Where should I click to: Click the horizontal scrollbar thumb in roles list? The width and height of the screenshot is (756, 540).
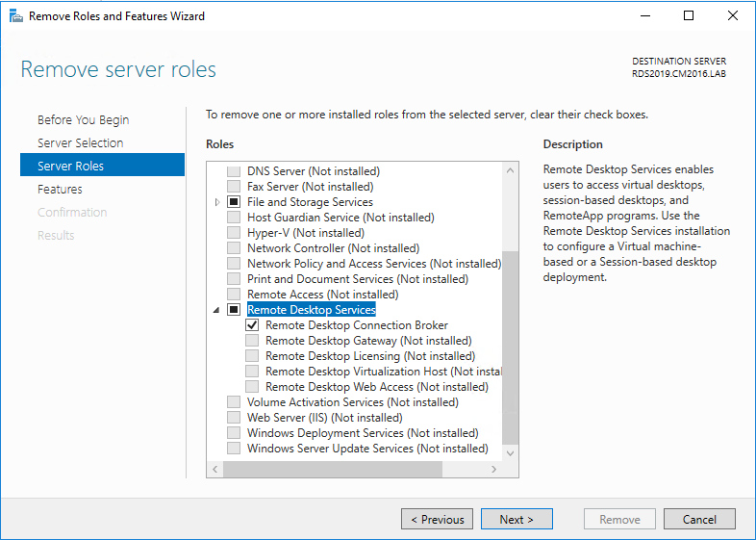[x=333, y=469]
